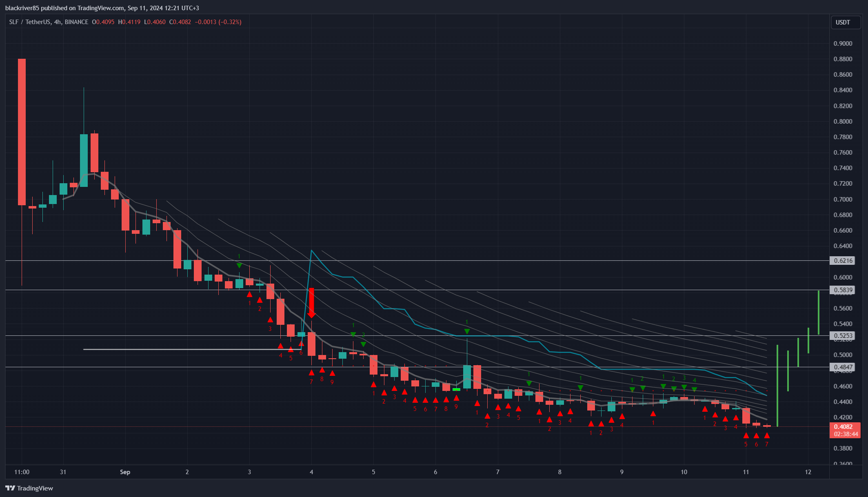The image size is (868, 497).
Task: Click the open price value O0.4095
Action: tap(103, 22)
